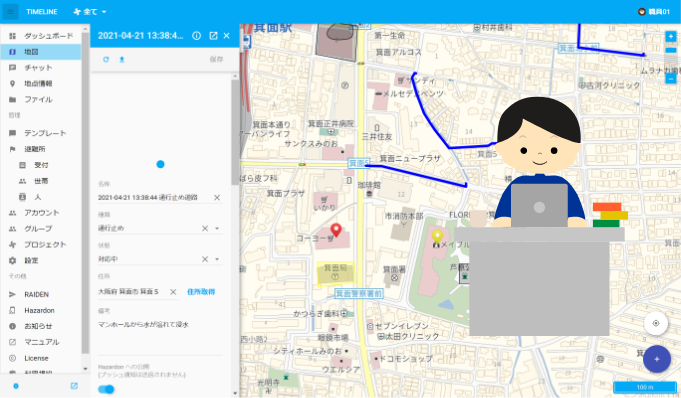The image size is (681, 398).
Task: Click the map icon beside 地図
Action: click(13, 52)
